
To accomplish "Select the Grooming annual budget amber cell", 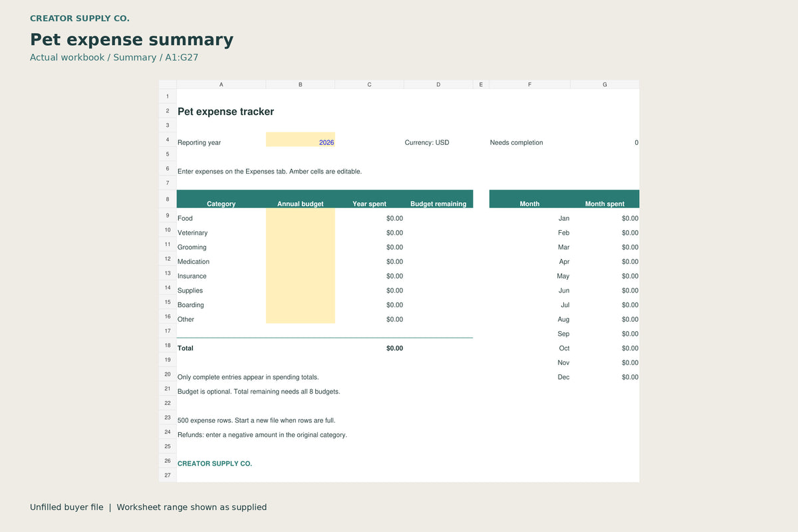I will click(301, 244).
